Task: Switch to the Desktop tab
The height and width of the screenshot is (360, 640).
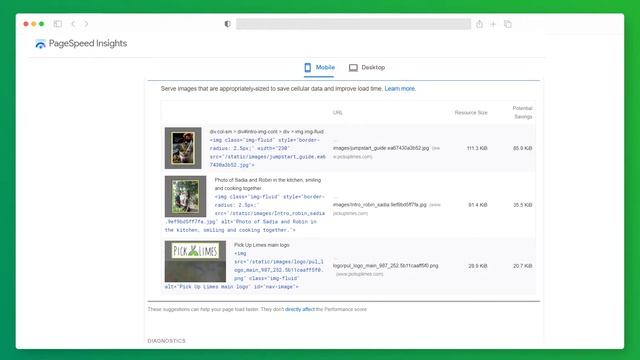Action: [x=367, y=67]
